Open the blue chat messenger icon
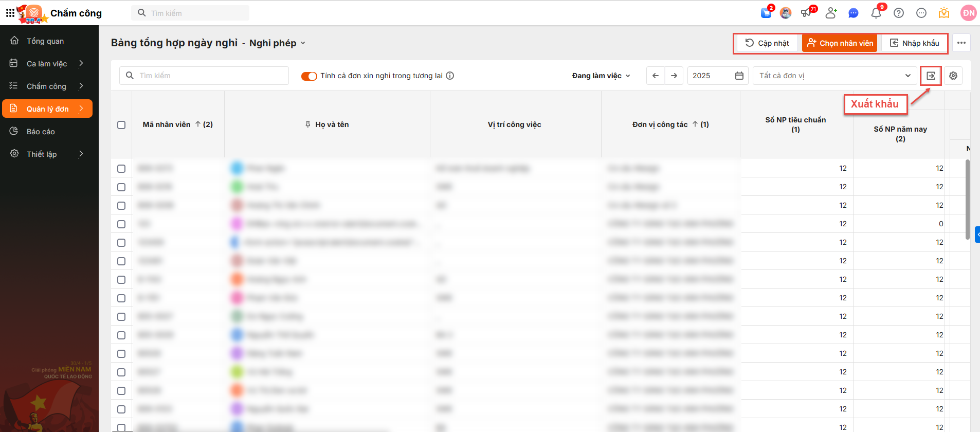The height and width of the screenshot is (432, 980). coord(854,13)
